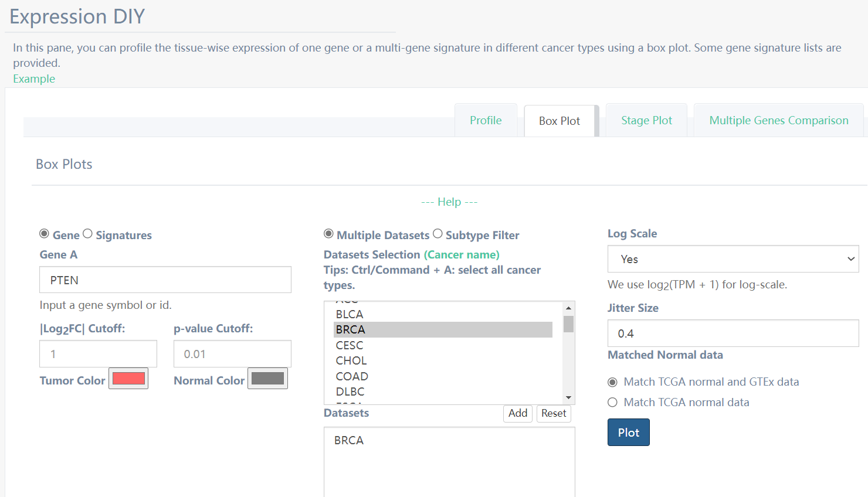
Task: Open the Log Scale dropdown
Action: (x=733, y=259)
